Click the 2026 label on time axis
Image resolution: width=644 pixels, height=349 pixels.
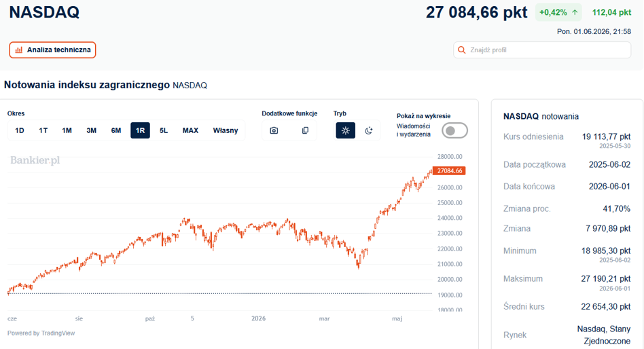[258, 318]
